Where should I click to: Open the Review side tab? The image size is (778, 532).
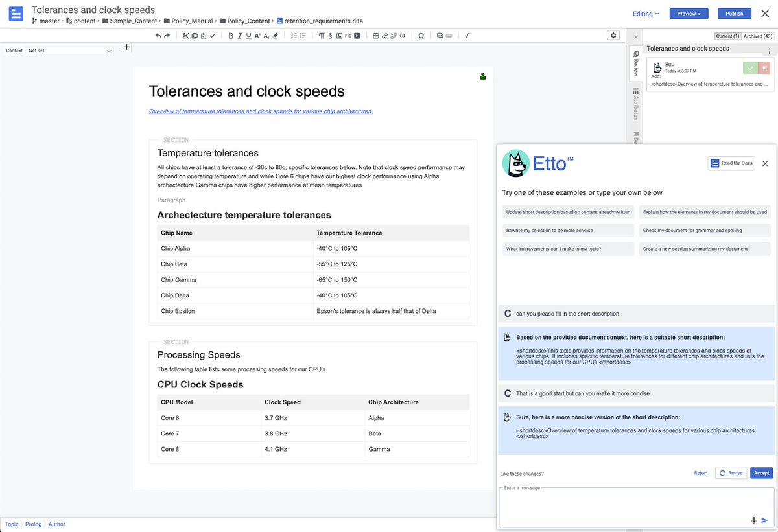tap(636, 63)
